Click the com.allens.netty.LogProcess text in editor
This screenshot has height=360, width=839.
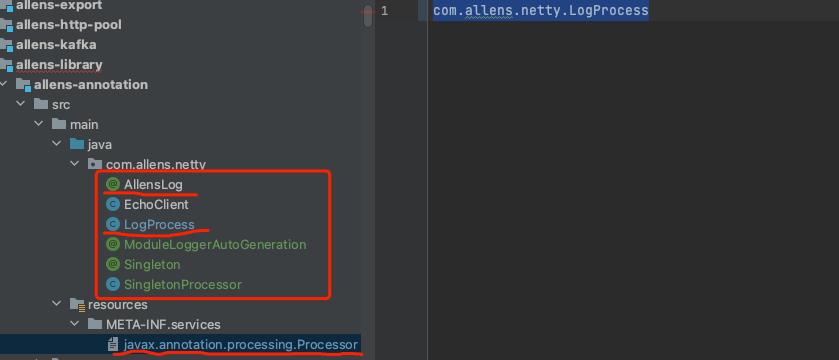[540, 11]
